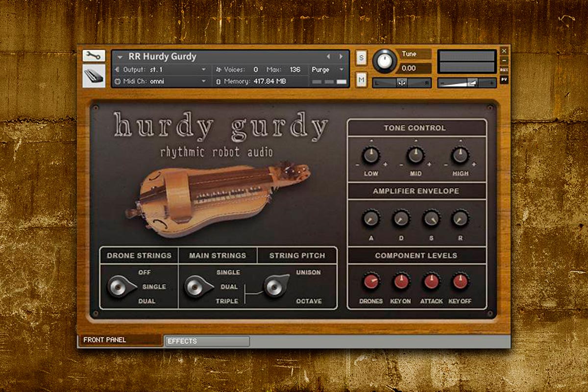Click the R (release) envelope knob

click(461, 219)
